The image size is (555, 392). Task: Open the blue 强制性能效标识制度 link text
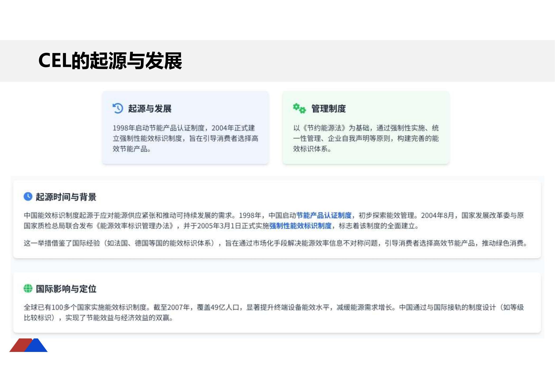coord(300,226)
